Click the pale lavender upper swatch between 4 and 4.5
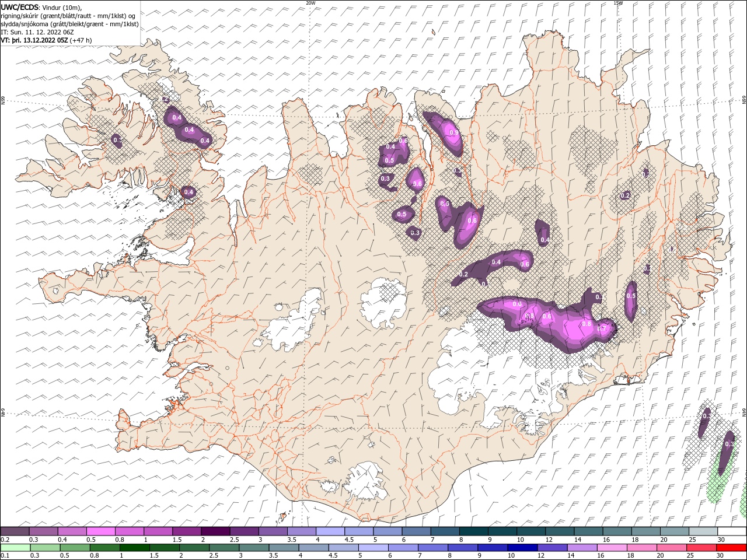The height and width of the screenshot is (560, 747). pyautogui.click(x=330, y=531)
